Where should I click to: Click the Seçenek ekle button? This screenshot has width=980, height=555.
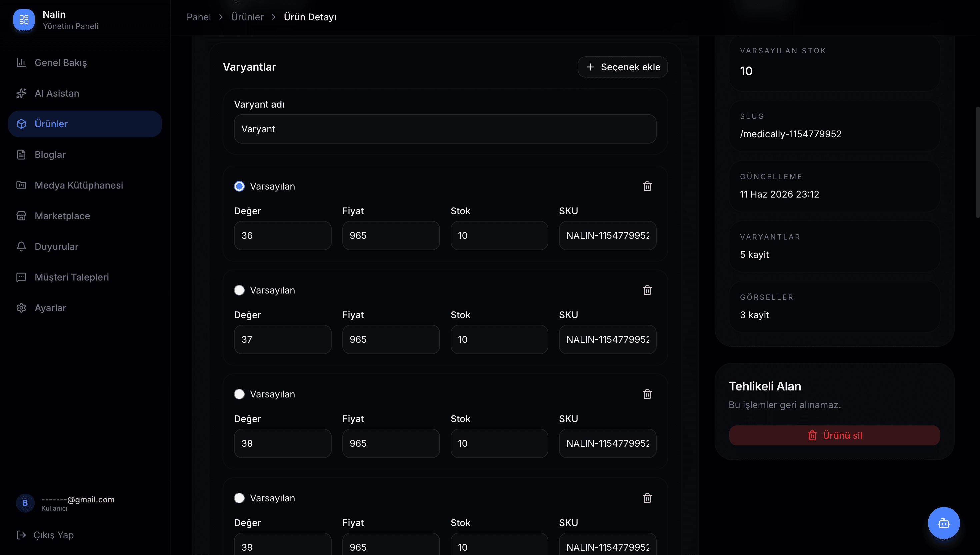(622, 67)
